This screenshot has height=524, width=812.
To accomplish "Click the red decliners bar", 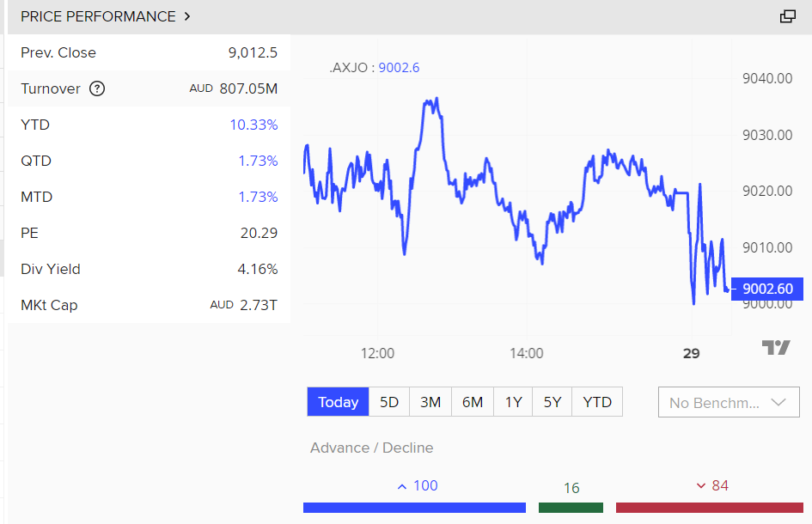I will point(709,508).
